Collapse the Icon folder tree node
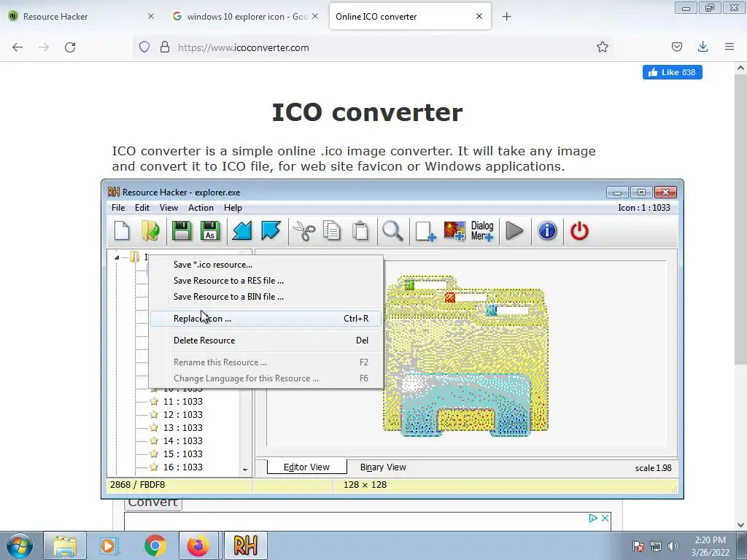This screenshot has height=560, width=747. click(x=117, y=257)
